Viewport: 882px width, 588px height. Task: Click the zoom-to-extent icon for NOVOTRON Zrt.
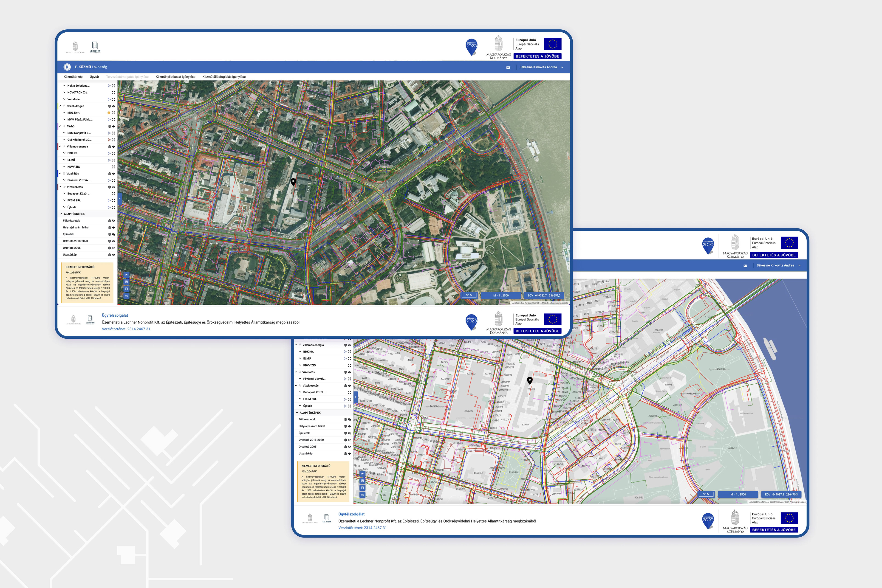113,93
